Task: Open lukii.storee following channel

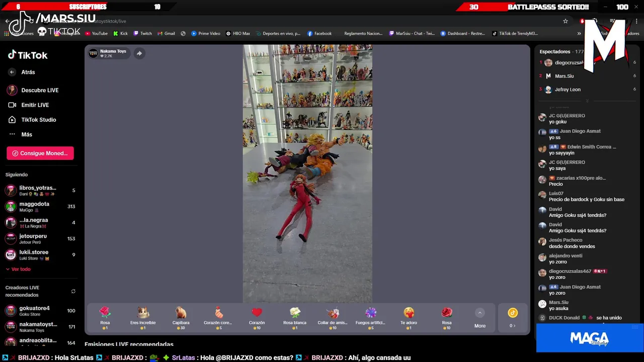Action: pos(40,255)
